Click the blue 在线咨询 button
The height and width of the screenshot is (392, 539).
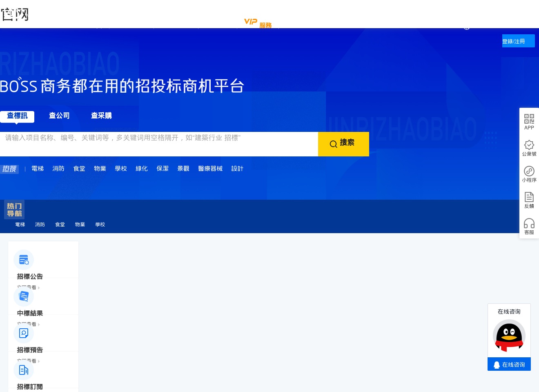click(x=509, y=364)
